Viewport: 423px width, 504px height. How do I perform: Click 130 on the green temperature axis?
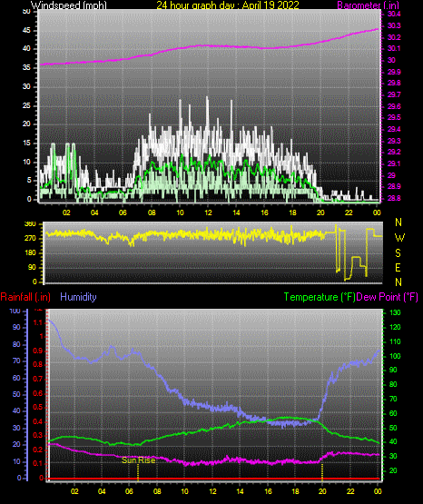pos(395,312)
